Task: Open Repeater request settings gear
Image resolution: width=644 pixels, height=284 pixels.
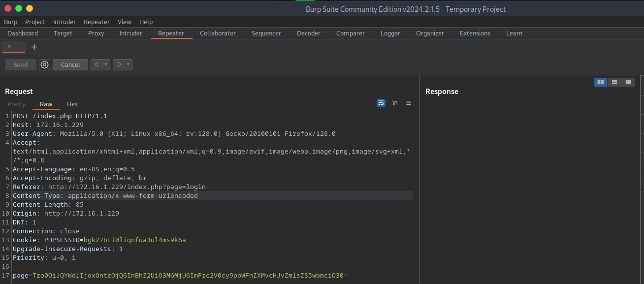Action: click(x=45, y=64)
